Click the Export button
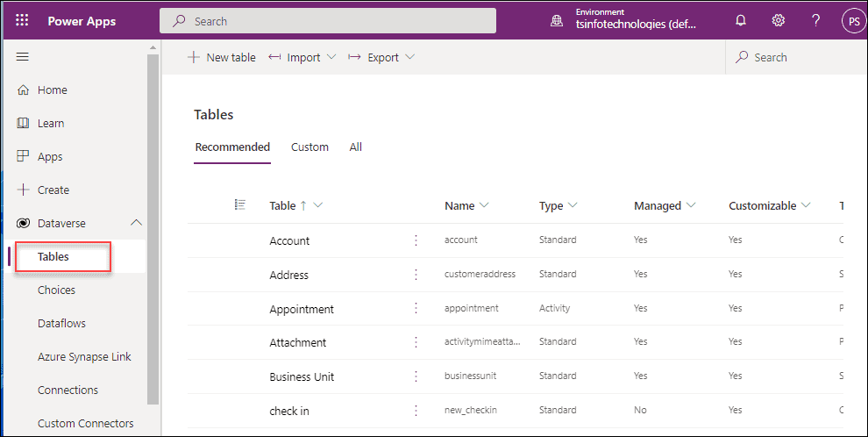868x437 pixels. (381, 57)
